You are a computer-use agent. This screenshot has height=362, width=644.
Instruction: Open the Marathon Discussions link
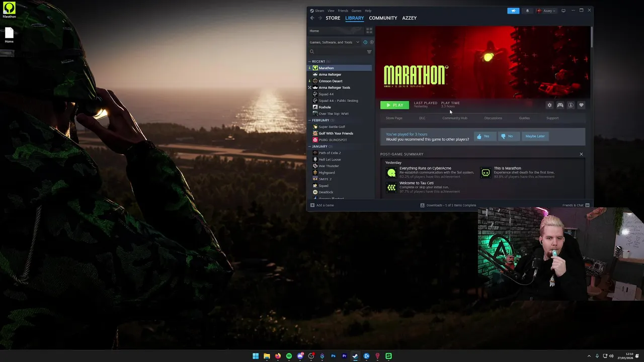493,118
